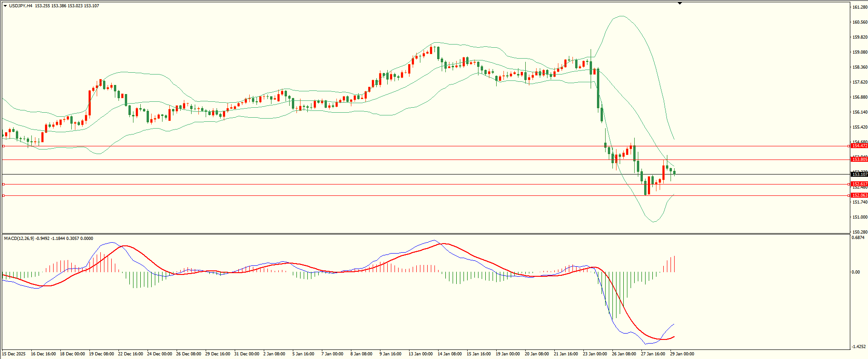Click right-edge handle of 154.472 horizontal line

pos(849,146)
